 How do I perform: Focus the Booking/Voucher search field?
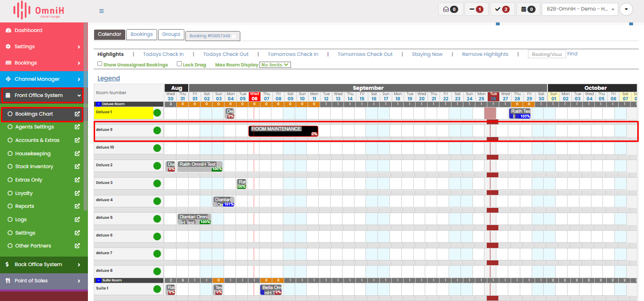pos(547,54)
